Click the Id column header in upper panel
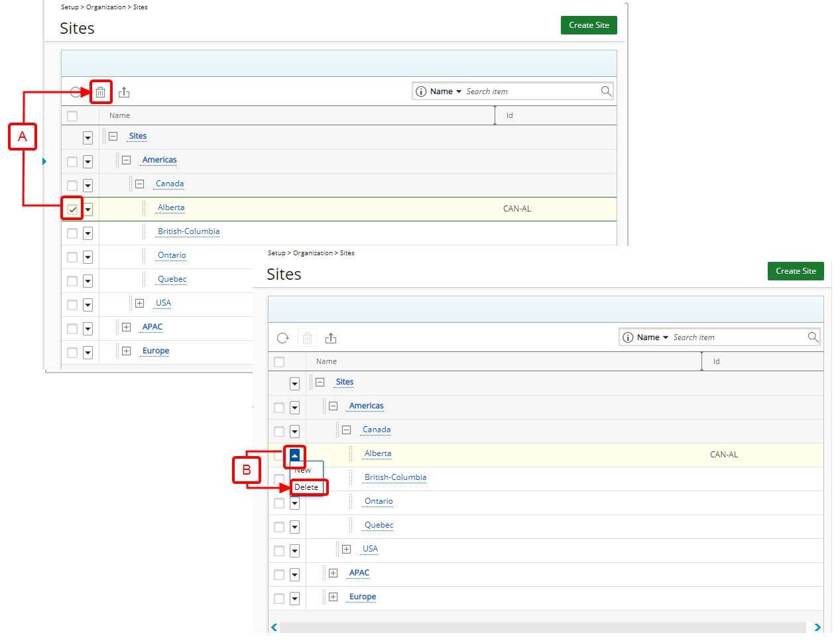The width and height of the screenshot is (840, 641). tap(509, 115)
